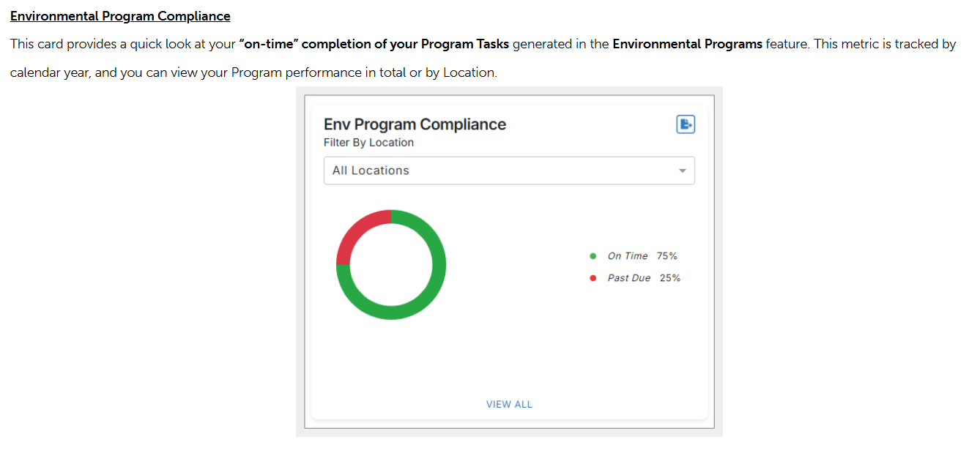Click the Environmental Program Compliance heading
The image size is (980, 453).
[120, 16]
